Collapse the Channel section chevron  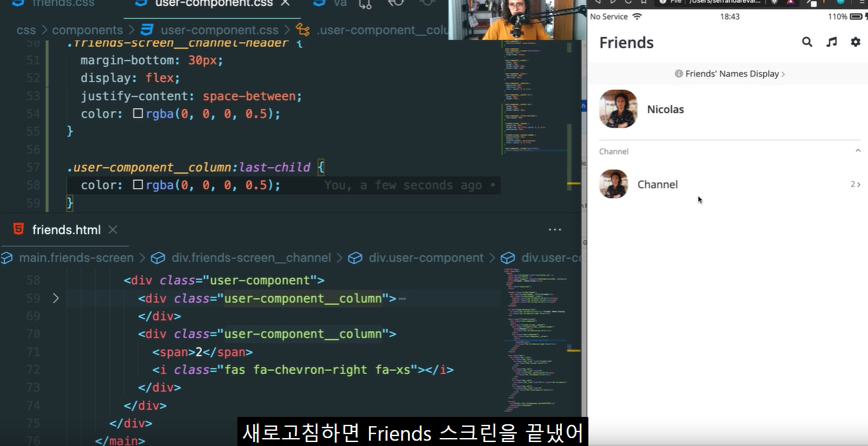pyautogui.click(x=857, y=151)
